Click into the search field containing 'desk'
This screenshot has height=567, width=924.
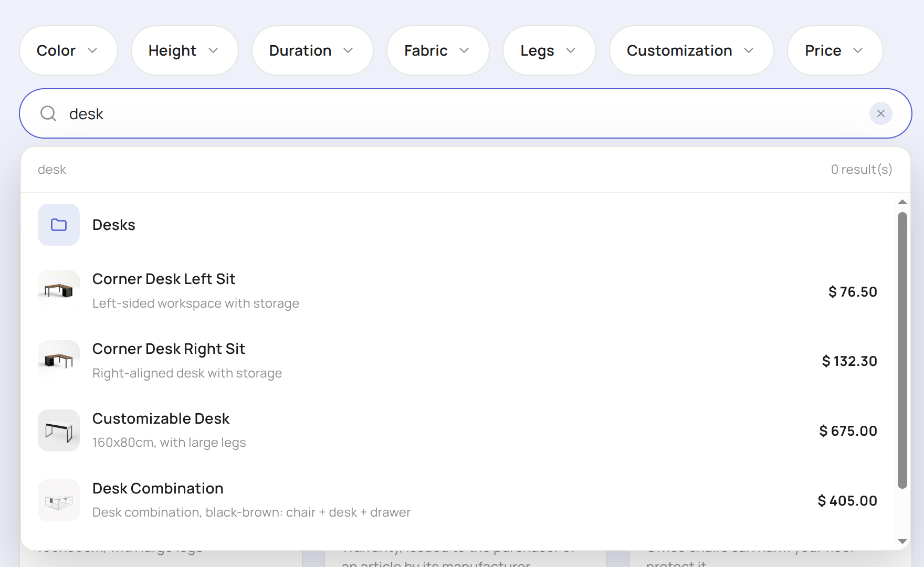tap(465, 113)
